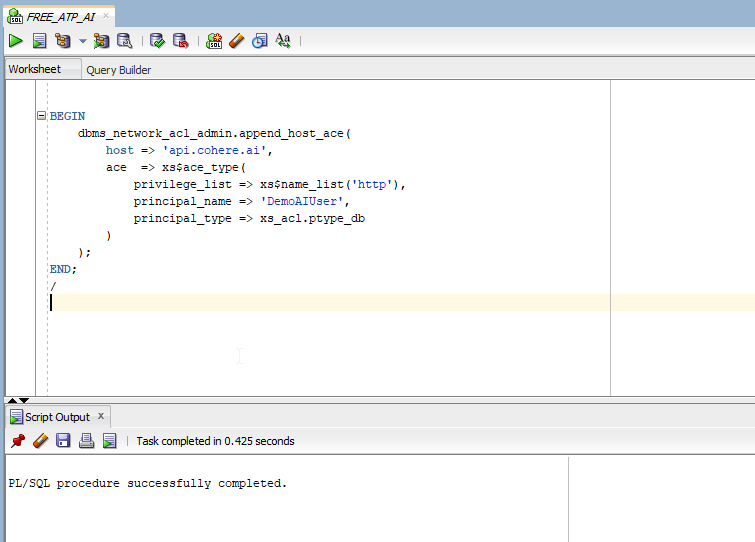Open the Explain Plan dropdown arrow
This screenshot has width=755, height=542.
(83, 41)
